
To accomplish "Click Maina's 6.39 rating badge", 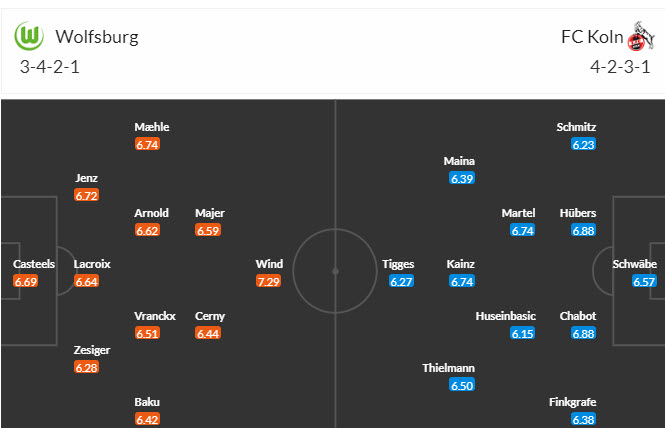I will tap(461, 178).
